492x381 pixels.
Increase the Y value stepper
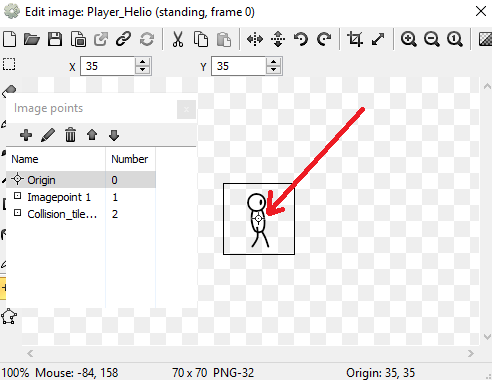point(274,62)
